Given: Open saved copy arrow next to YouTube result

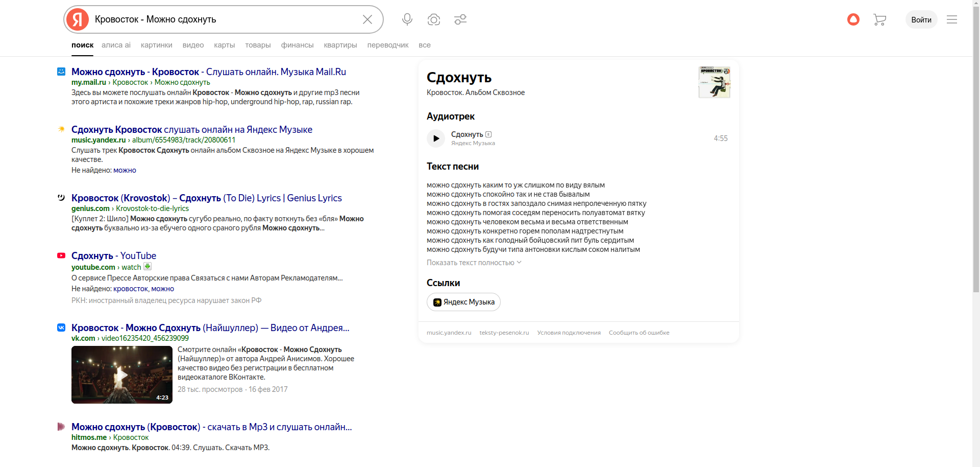Looking at the screenshot, I should pos(148,266).
